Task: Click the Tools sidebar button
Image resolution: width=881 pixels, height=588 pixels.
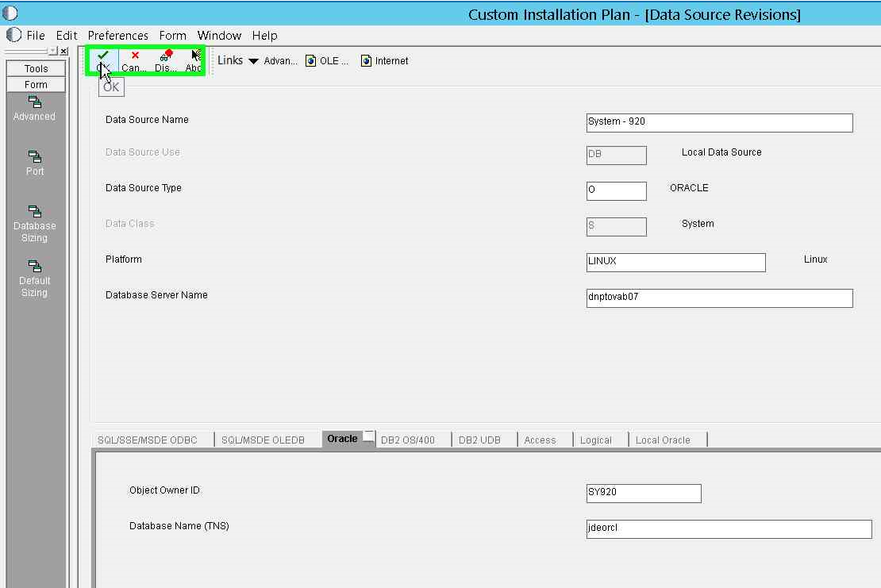Action: [35, 68]
